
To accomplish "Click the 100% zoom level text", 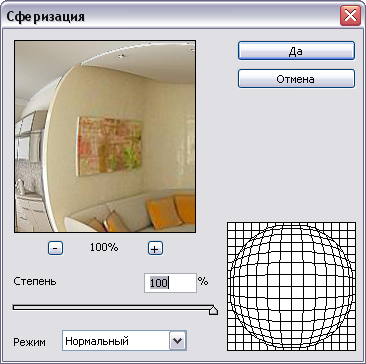I will tap(104, 247).
